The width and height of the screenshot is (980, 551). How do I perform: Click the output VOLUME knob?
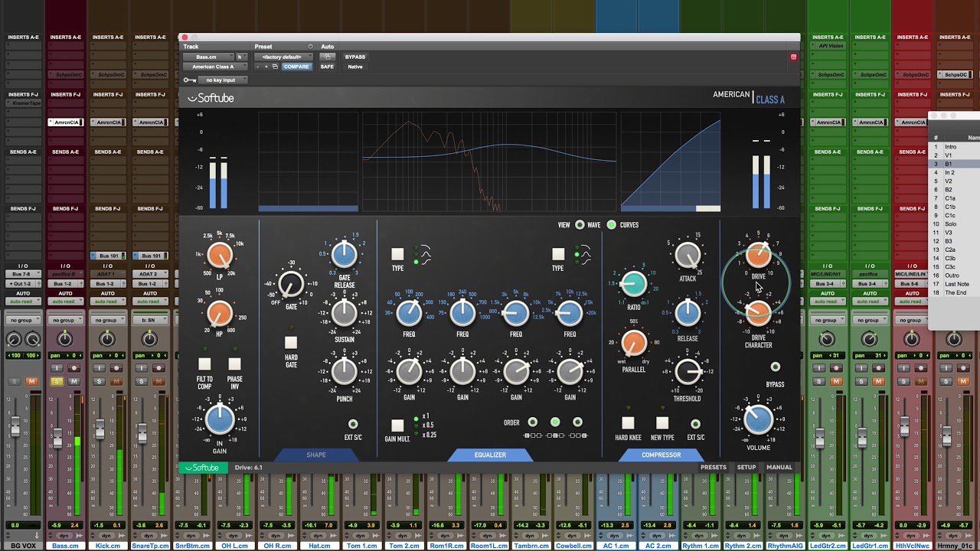coord(758,419)
